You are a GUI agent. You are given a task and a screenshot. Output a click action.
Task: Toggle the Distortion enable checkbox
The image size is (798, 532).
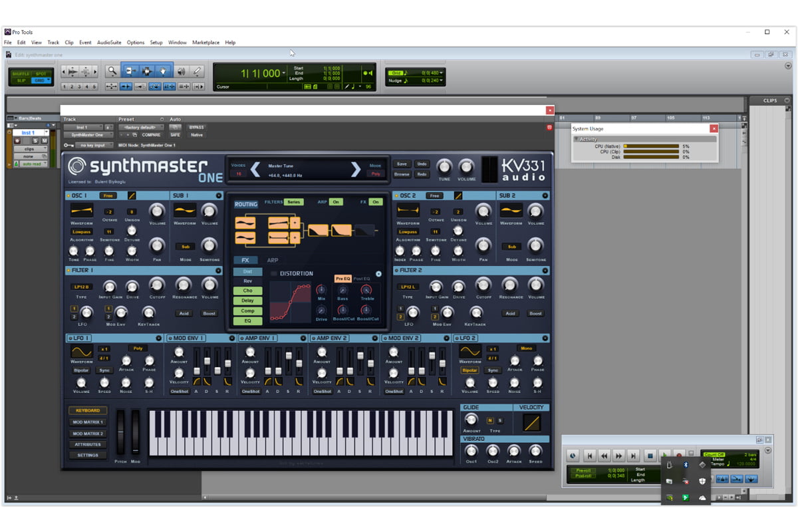click(x=274, y=273)
